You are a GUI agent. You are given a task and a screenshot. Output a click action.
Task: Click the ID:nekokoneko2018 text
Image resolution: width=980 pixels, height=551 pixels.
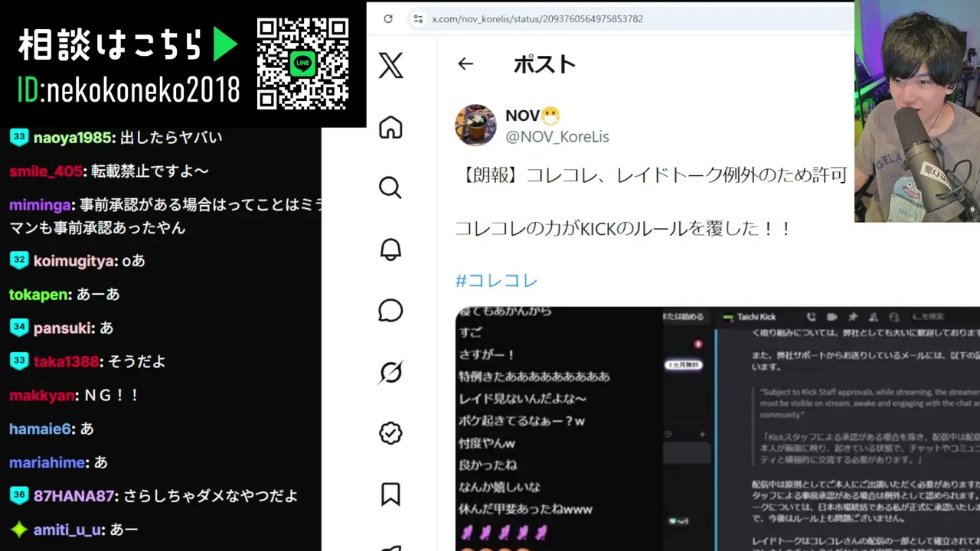[x=129, y=90]
